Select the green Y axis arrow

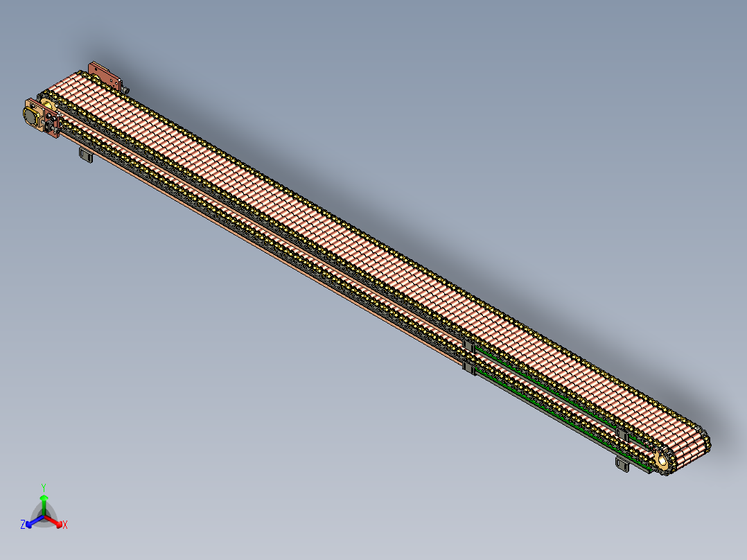point(44,499)
